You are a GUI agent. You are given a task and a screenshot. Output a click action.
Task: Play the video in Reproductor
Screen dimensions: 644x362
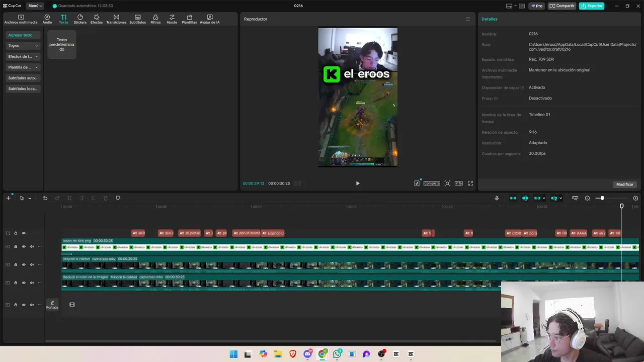(358, 184)
